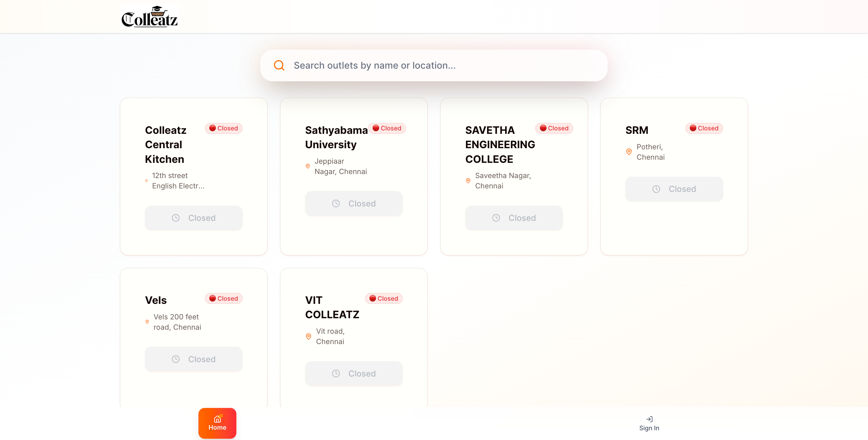Image resolution: width=868 pixels, height=440 pixels.
Task: Click the location pin on Sathyabama University card
Action: click(x=308, y=166)
